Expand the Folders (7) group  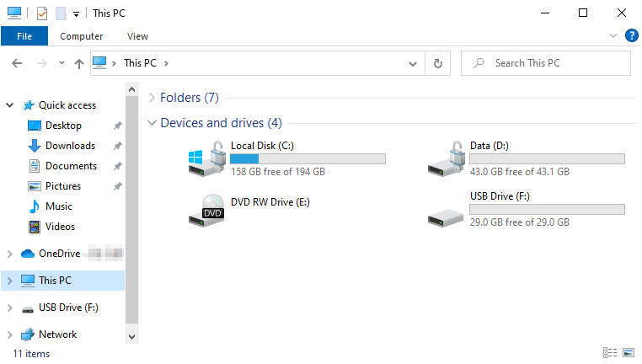coord(152,98)
